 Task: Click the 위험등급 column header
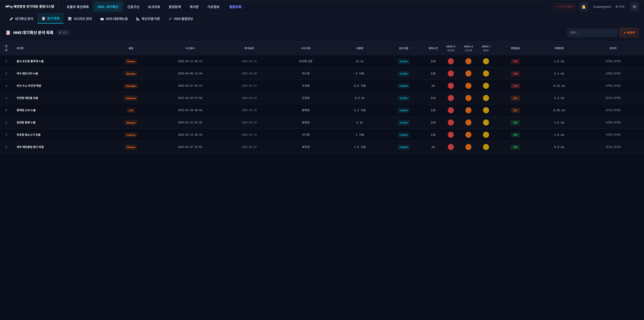click(x=515, y=48)
